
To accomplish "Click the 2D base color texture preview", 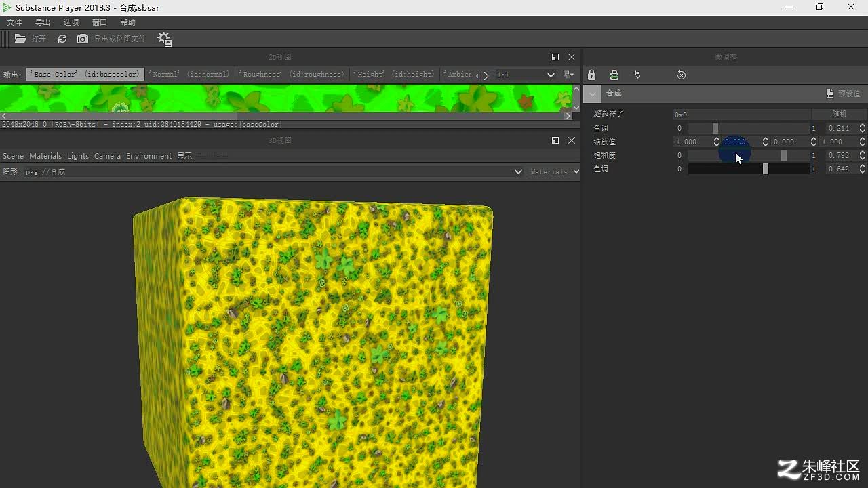I will pyautogui.click(x=285, y=98).
